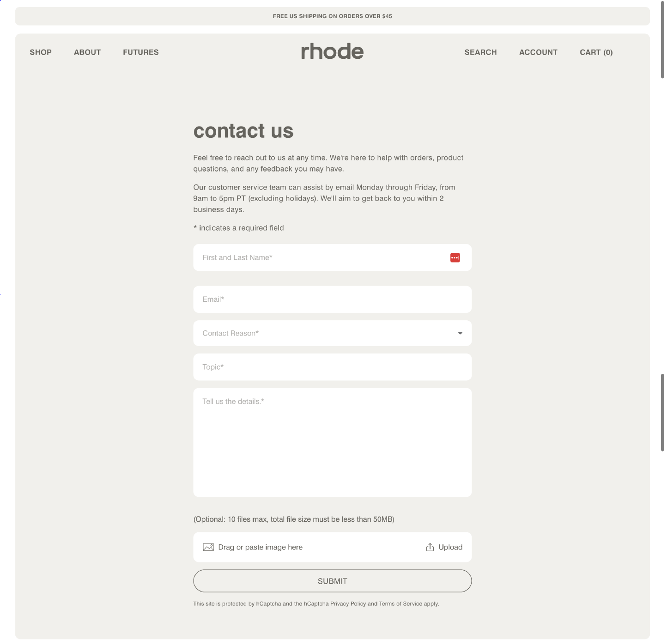
Task: View the CART (0)
Action: [596, 52]
